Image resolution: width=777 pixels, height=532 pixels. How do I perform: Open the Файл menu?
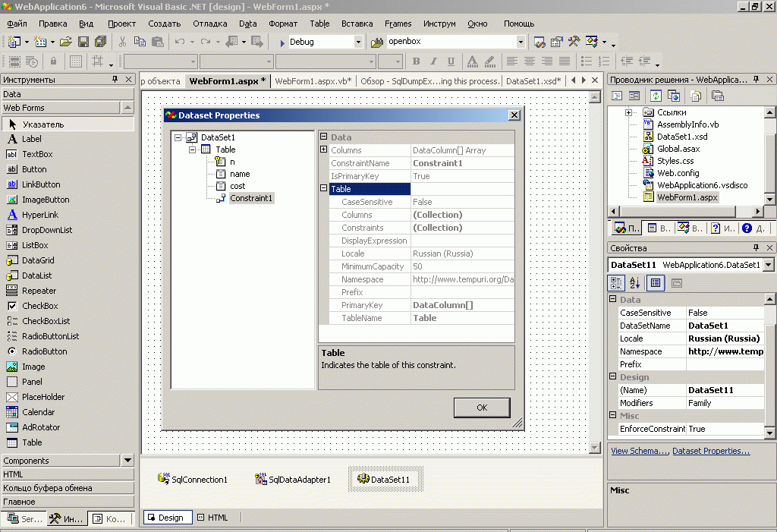[17, 24]
